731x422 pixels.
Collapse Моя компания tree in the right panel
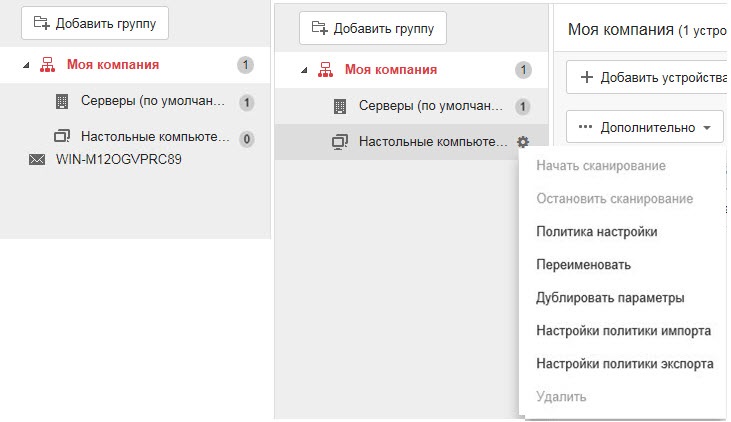click(302, 70)
